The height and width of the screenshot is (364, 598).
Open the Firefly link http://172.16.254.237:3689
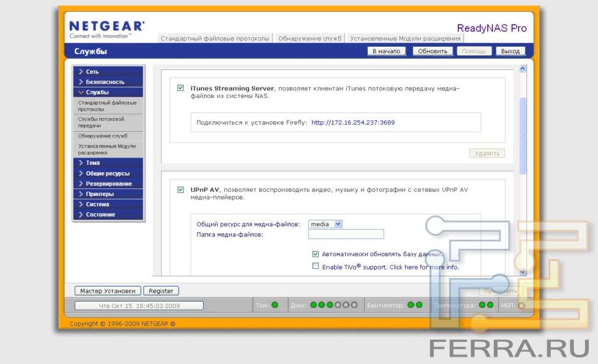pyautogui.click(x=353, y=123)
